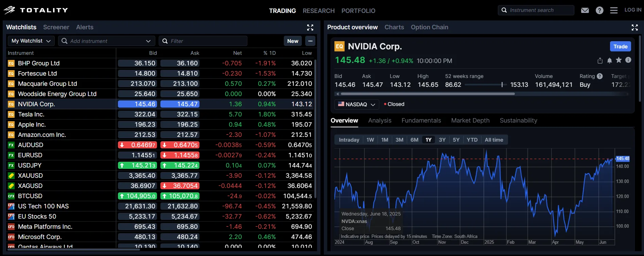The height and width of the screenshot is (256, 644).
Task: Select Intraday chart range
Action: (349, 140)
